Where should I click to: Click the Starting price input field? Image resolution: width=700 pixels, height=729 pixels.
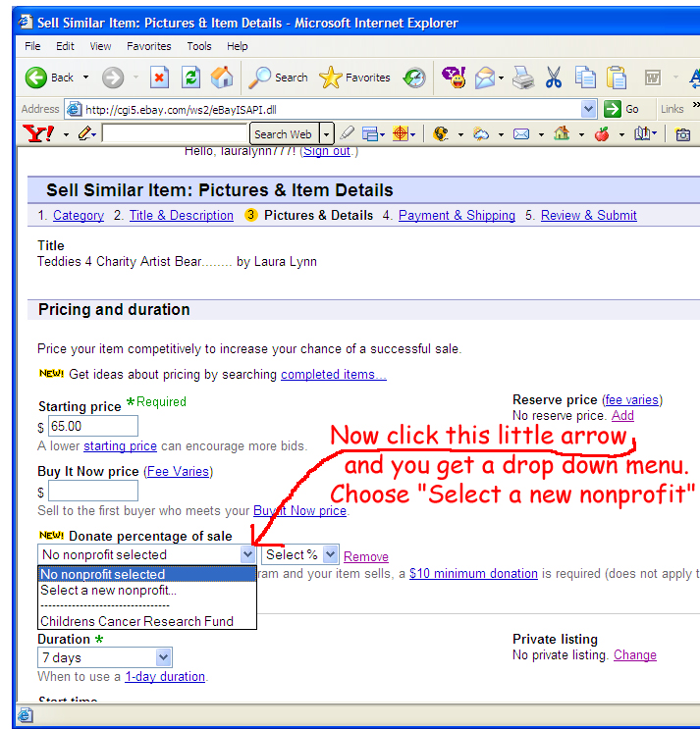tap(92, 426)
